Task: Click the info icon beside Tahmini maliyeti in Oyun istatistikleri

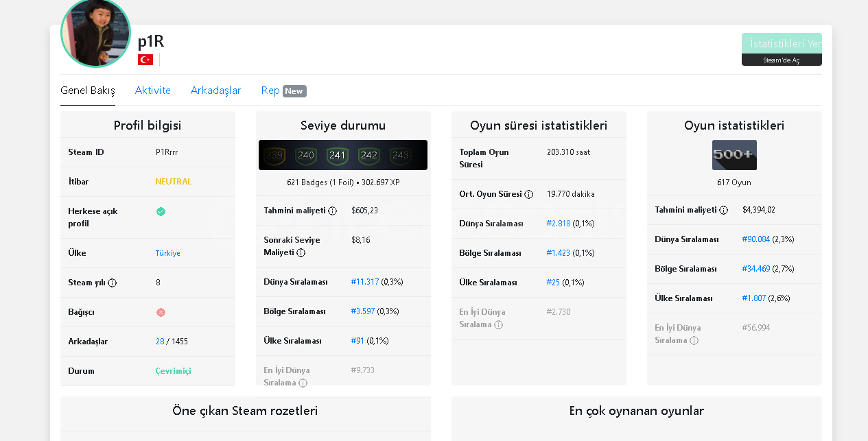Action: point(723,210)
